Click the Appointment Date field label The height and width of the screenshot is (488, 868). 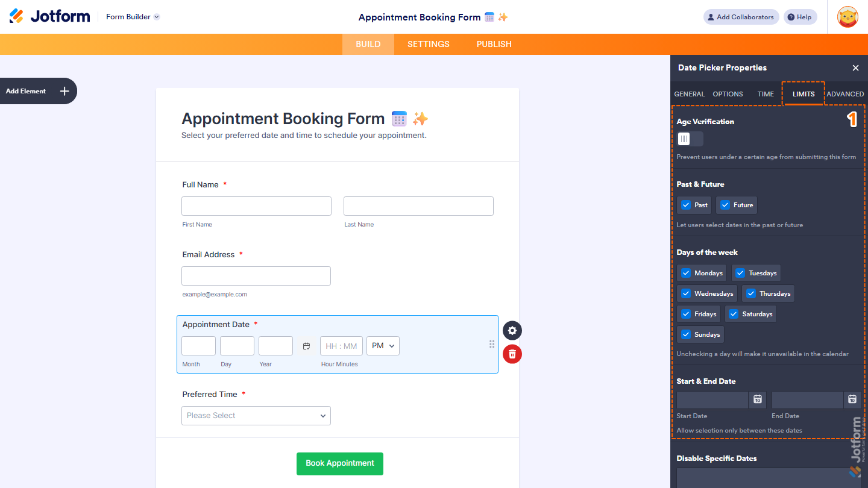[x=216, y=325]
